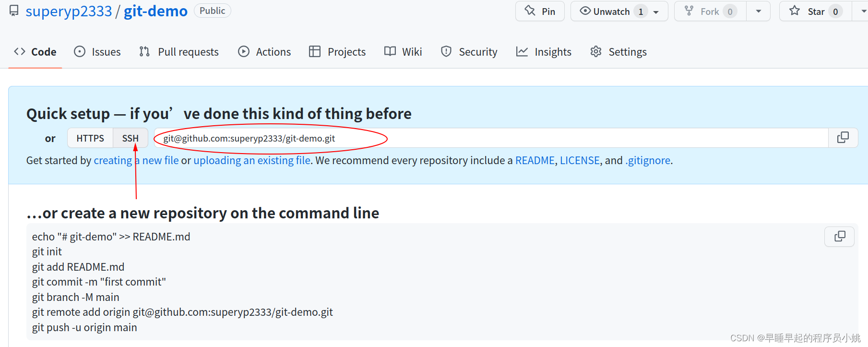Click the Fork count badge

730,12
